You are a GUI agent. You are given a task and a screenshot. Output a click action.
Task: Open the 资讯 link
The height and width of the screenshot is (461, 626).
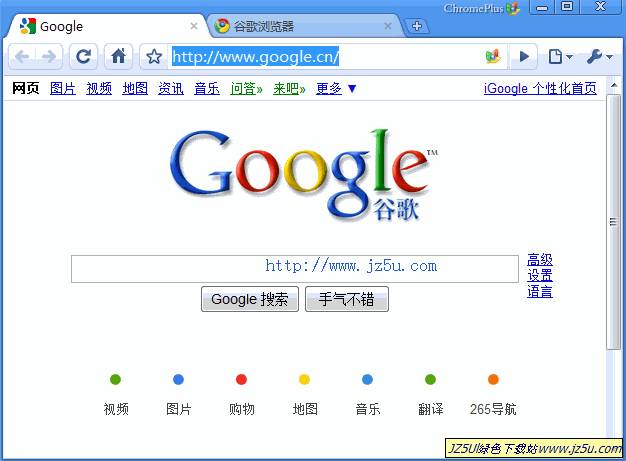click(x=171, y=88)
